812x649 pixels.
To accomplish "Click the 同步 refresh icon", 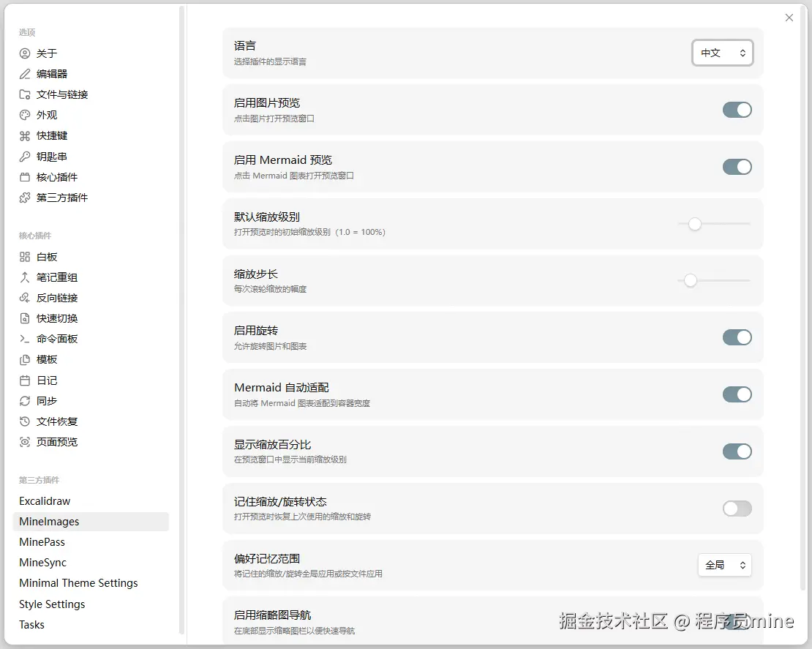I will pyautogui.click(x=24, y=401).
